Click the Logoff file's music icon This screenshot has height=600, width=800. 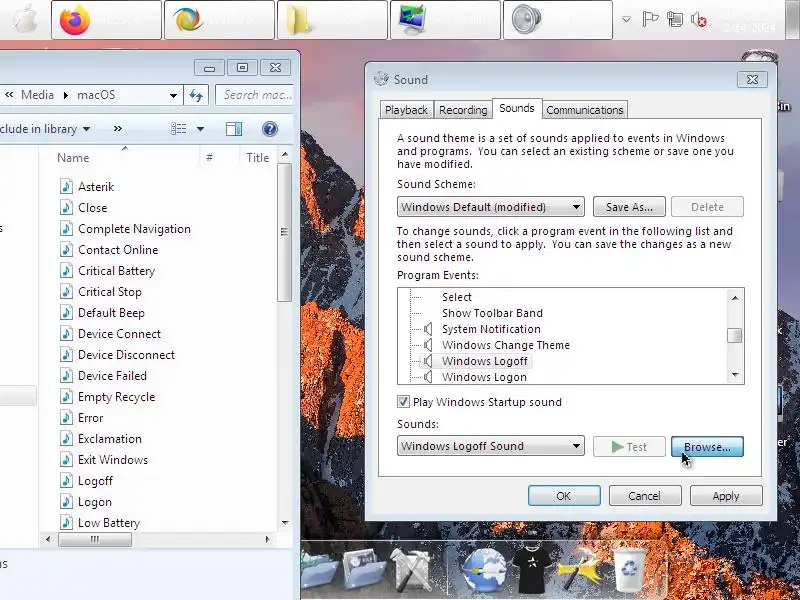[x=66, y=480]
